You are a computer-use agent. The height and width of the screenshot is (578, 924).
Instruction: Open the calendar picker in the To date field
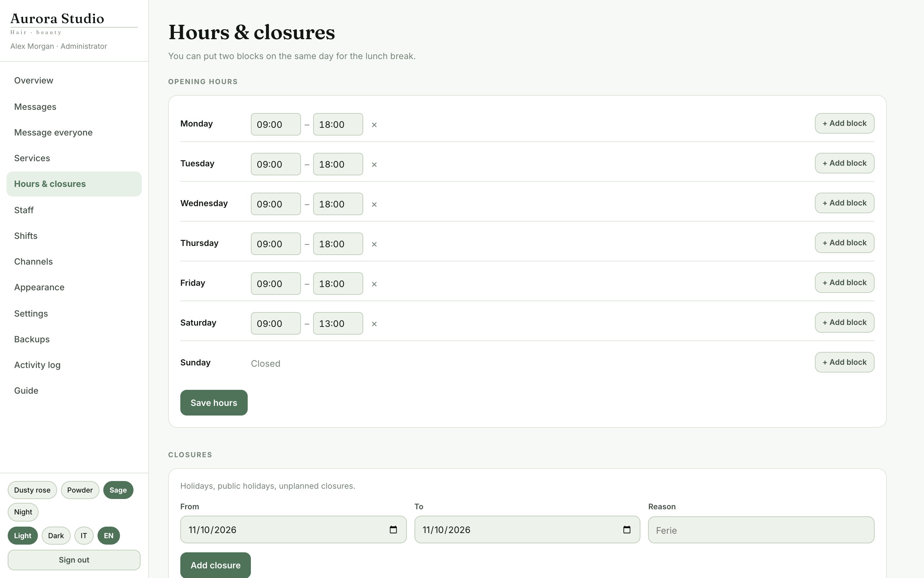click(627, 530)
